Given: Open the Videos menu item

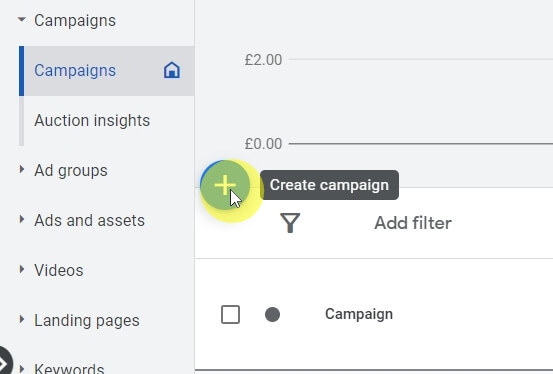Looking at the screenshot, I should (59, 270).
